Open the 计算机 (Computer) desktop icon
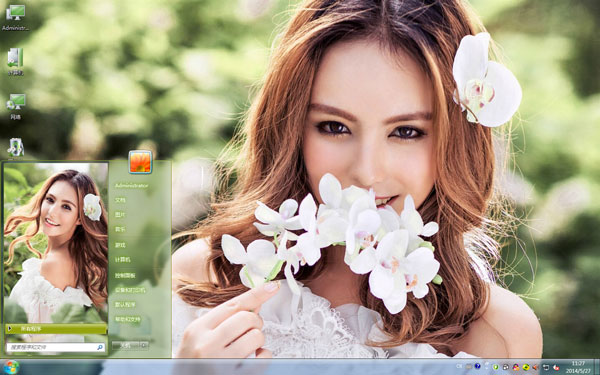Screen dimensions: 600x375 (15, 61)
